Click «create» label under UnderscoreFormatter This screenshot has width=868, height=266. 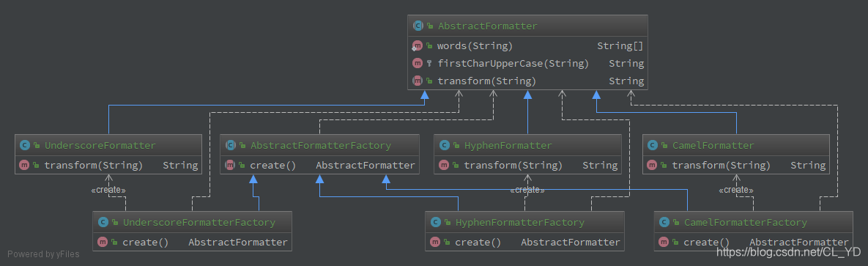[108, 191]
